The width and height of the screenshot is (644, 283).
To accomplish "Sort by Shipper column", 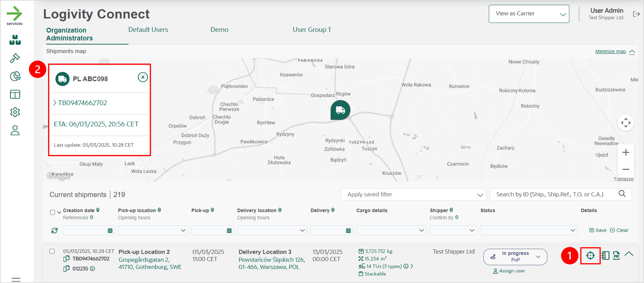I will (x=451, y=210).
